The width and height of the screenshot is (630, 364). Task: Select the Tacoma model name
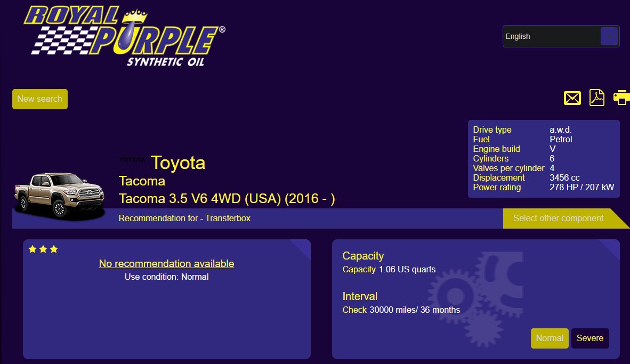(x=142, y=181)
